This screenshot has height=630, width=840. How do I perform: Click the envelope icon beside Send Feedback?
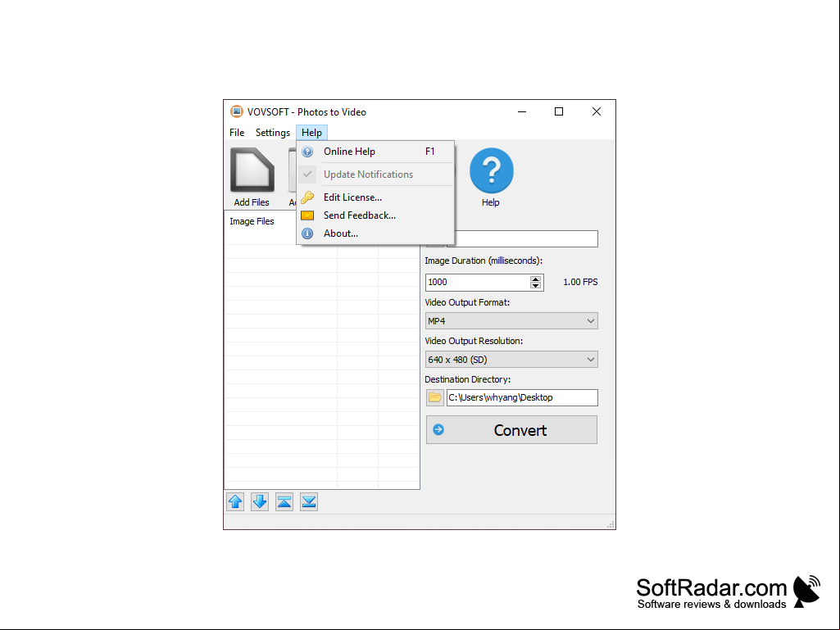(307, 215)
